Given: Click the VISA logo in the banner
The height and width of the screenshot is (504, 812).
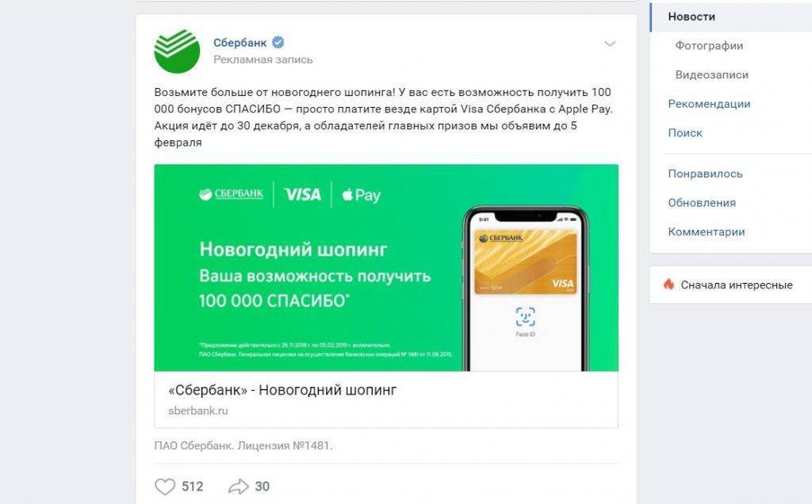Looking at the screenshot, I should click(x=302, y=195).
